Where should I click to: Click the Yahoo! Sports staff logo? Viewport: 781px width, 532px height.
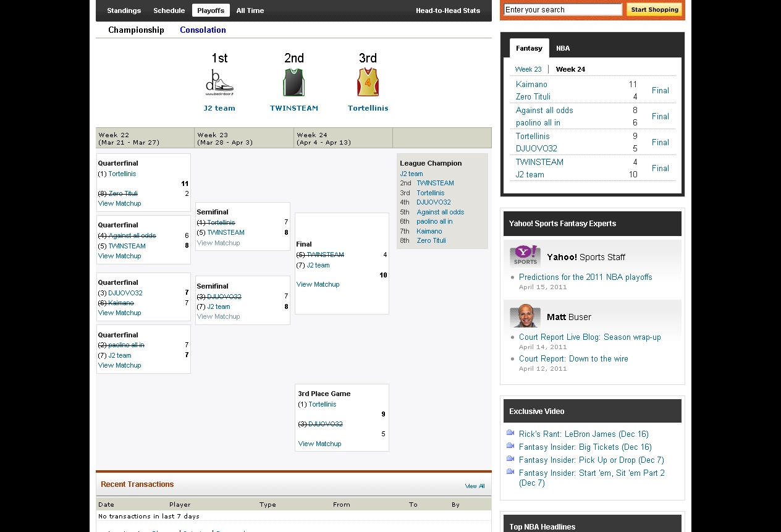pos(525,255)
